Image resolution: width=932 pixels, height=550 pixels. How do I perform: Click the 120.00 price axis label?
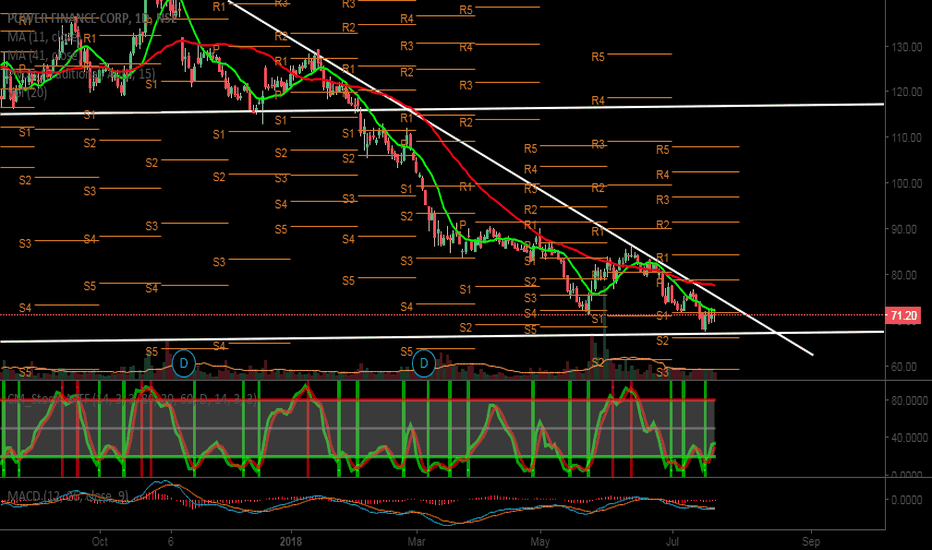[907, 92]
